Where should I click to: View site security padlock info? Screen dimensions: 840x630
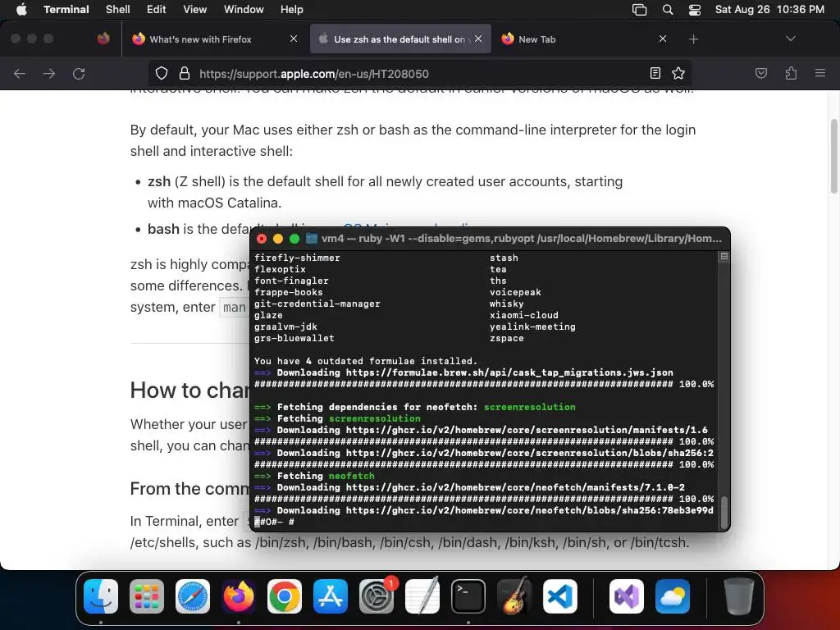(185, 73)
